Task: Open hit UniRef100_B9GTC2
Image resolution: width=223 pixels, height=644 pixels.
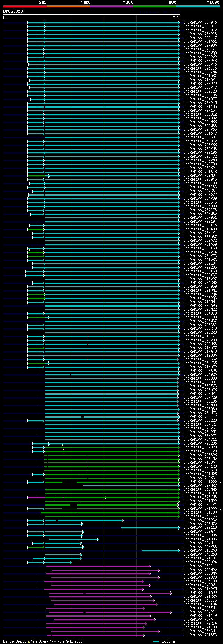Action: (x=200, y=157)
